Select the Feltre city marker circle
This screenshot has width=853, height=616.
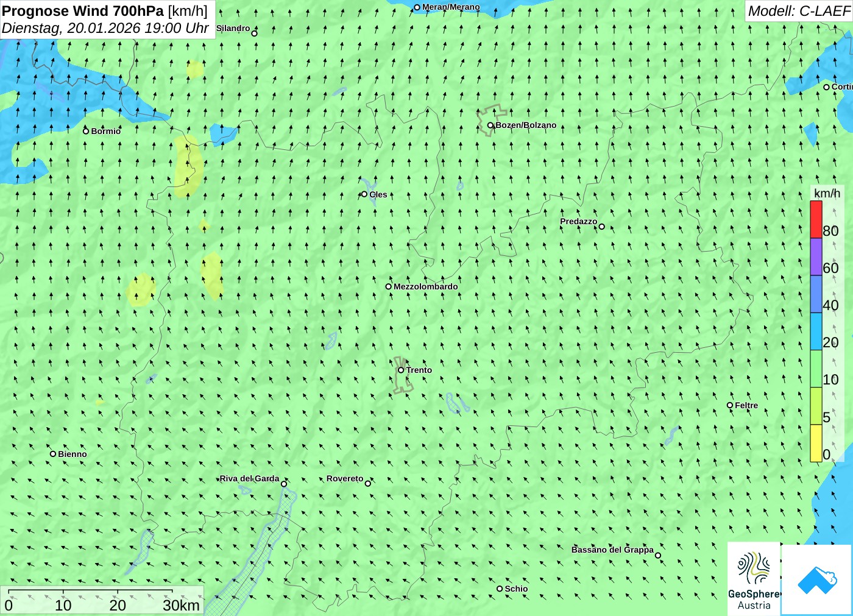tap(730, 405)
